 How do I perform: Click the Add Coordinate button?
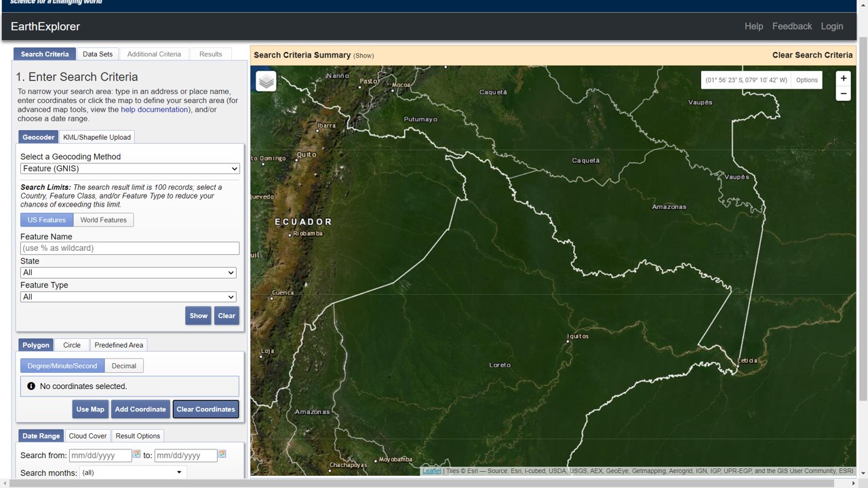(140, 409)
